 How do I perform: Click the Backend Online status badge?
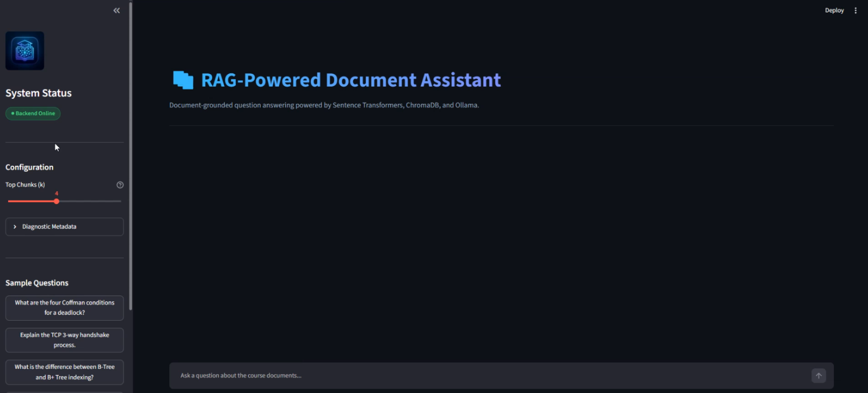coord(33,113)
